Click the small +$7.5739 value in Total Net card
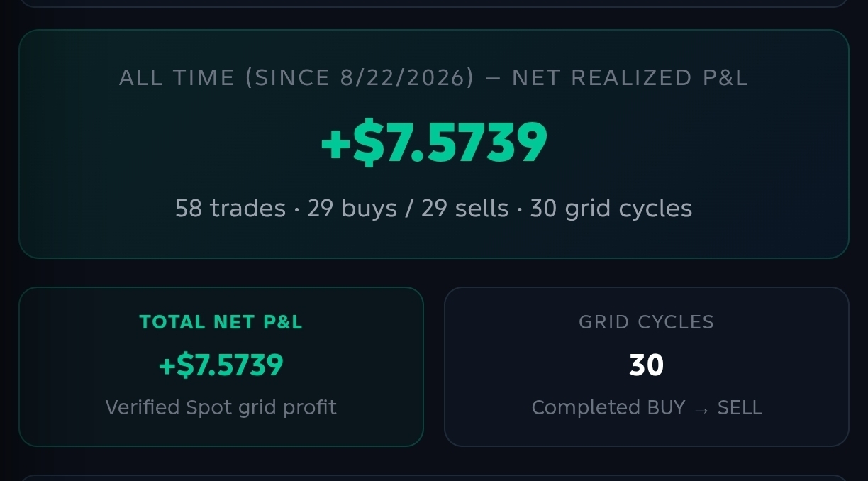Screen dimensions: 868x481 tap(221, 365)
